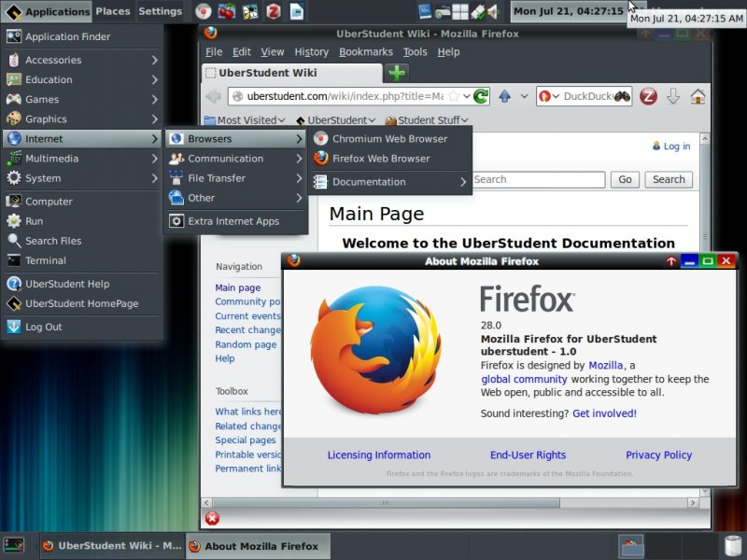This screenshot has height=560, width=747.
Task: Open Firefox Tools menu
Action: click(415, 52)
